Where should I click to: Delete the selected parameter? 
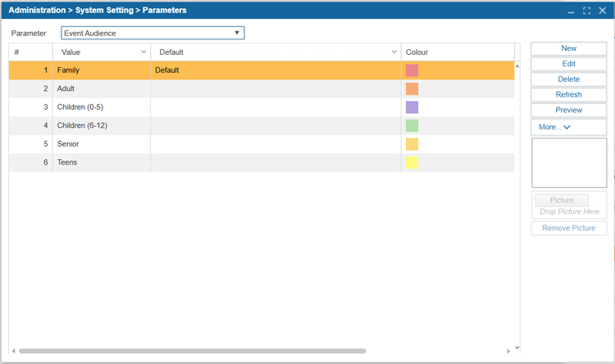pyautogui.click(x=568, y=80)
